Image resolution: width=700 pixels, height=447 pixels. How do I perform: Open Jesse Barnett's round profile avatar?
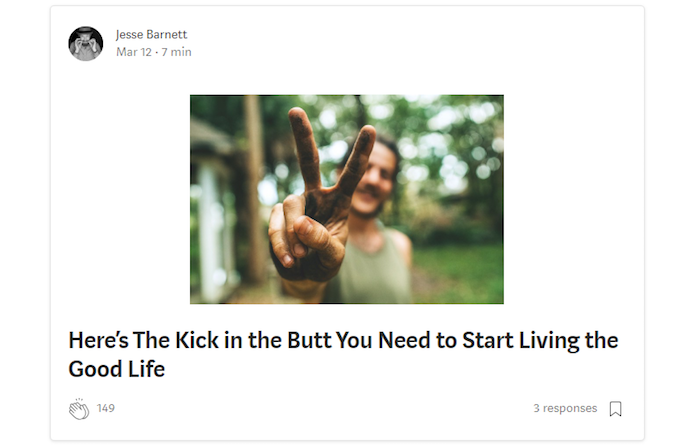86,43
